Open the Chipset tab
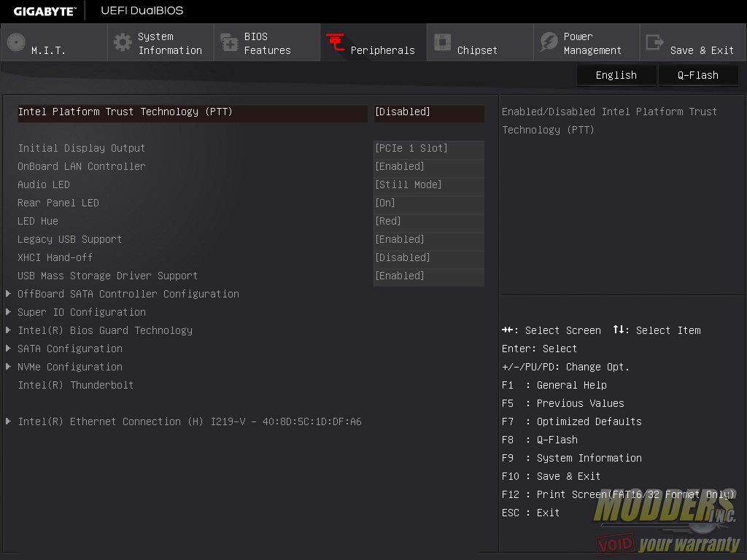The height and width of the screenshot is (560, 747). point(480,42)
